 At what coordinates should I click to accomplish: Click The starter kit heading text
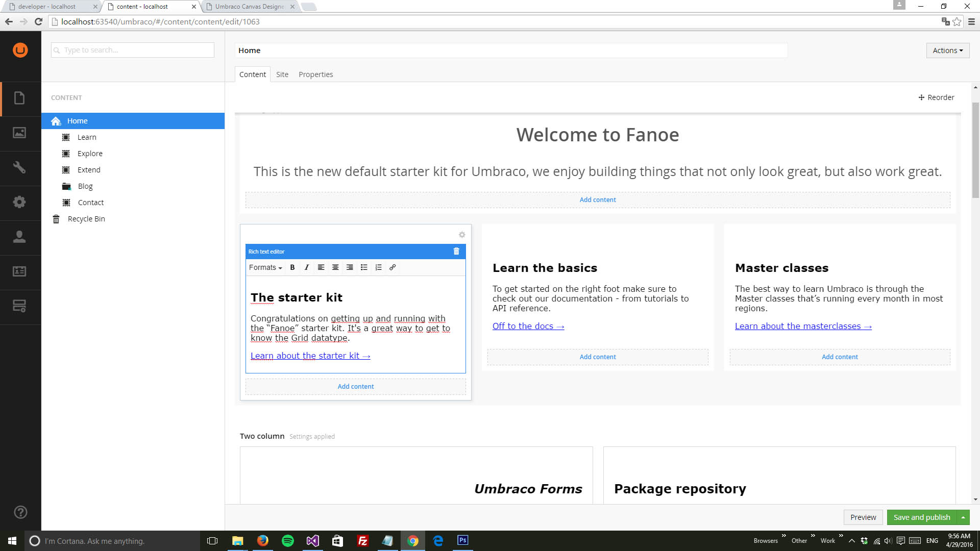[x=297, y=297]
